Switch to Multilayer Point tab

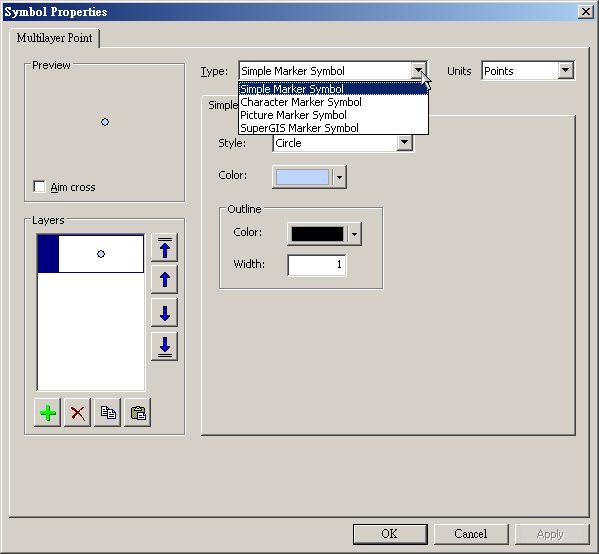click(54, 38)
